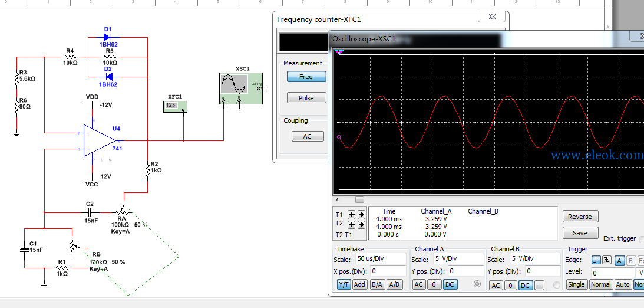Viewport: 644px width, 308px height.
Task: Click Channel B radio indicator
Action: click(x=557, y=285)
